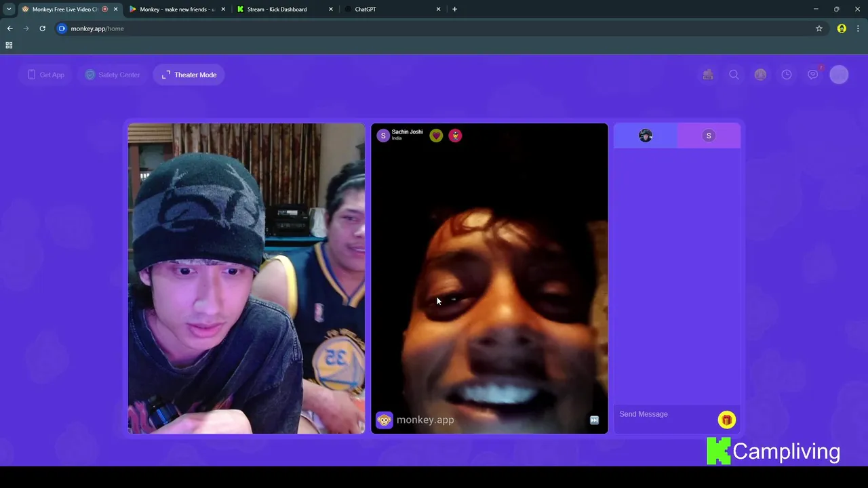Open a new browser tab
Image resolution: width=868 pixels, height=488 pixels.
coord(454,9)
